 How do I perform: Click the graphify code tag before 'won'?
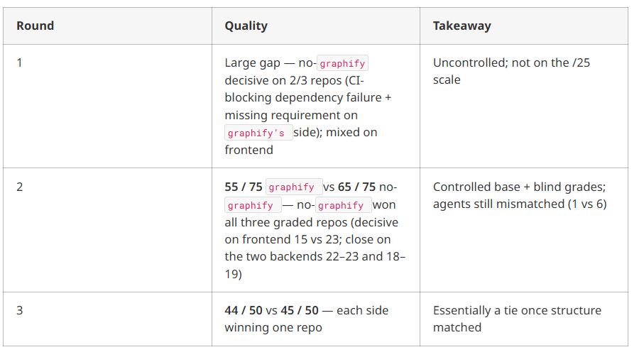point(344,205)
